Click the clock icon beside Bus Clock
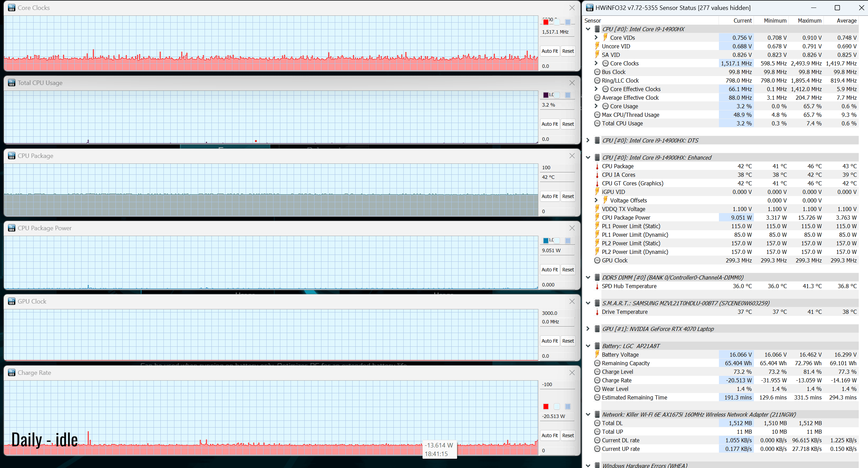The width and height of the screenshot is (868, 468). (x=597, y=72)
